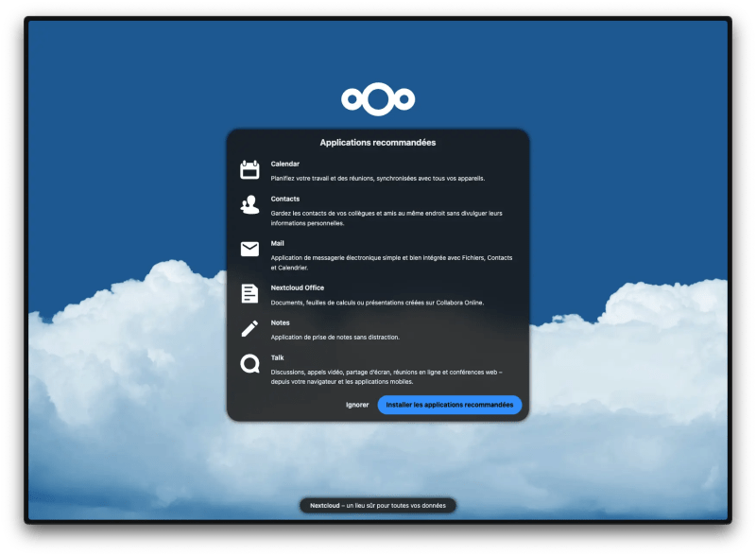Click the Nextcloud footer badge at bottom
Viewport: 756px width, 556px height.
(x=378, y=505)
